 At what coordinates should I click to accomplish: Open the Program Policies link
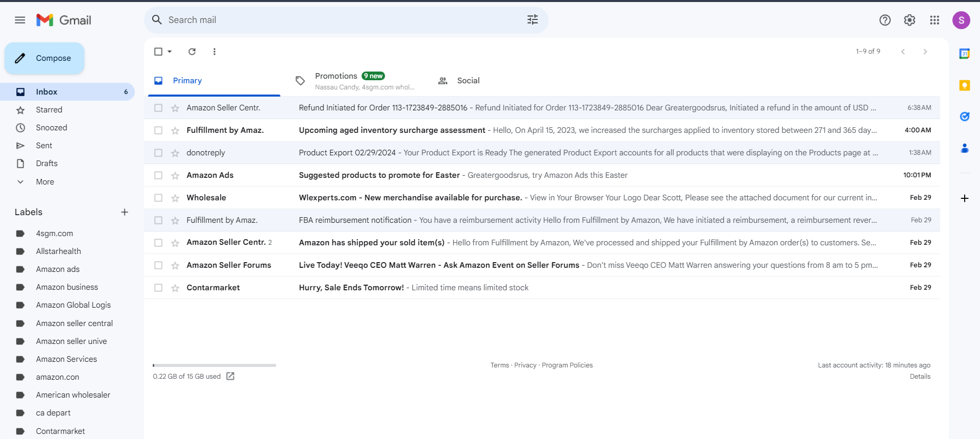[567, 365]
